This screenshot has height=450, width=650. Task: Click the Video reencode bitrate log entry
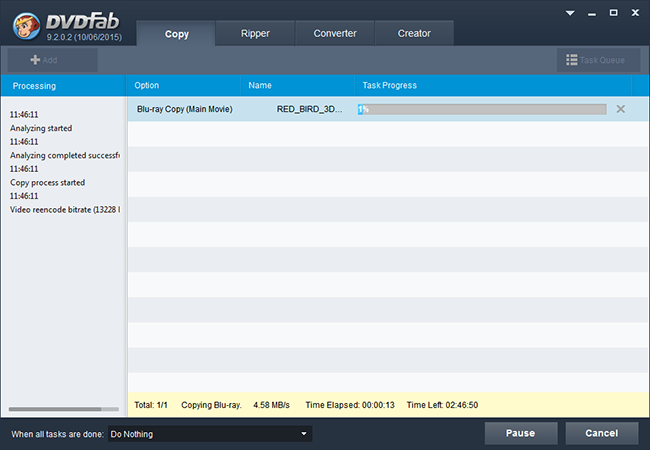coord(65,210)
